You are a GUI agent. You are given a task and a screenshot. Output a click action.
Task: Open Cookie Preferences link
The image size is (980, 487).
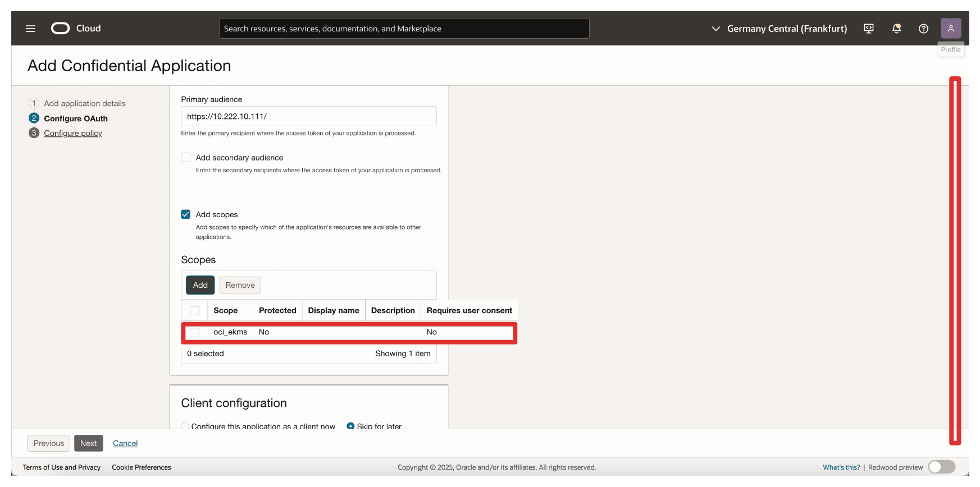pyautogui.click(x=142, y=467)
